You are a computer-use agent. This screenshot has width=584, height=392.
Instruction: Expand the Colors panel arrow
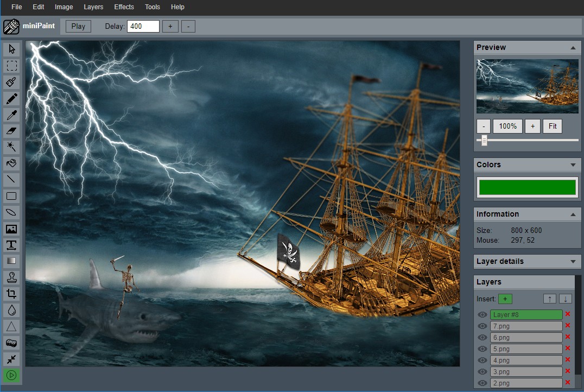[573, 165]
